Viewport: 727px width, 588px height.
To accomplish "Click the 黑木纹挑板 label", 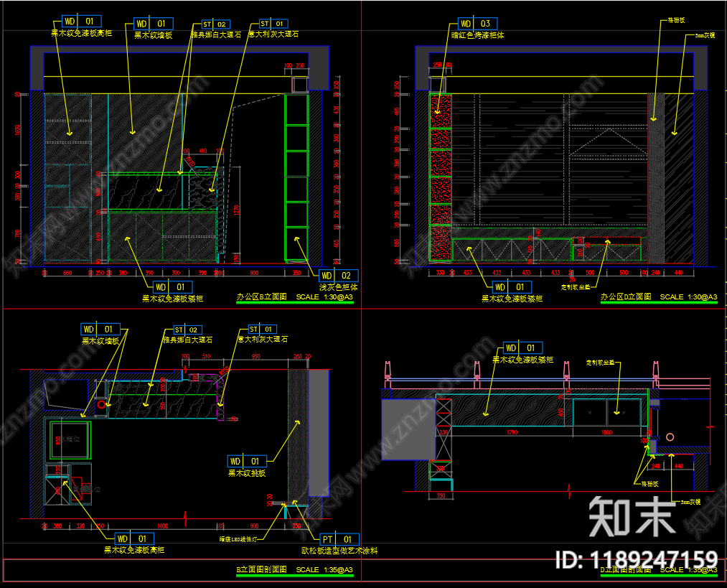I will pyautogui.click(x=247, y=473).
